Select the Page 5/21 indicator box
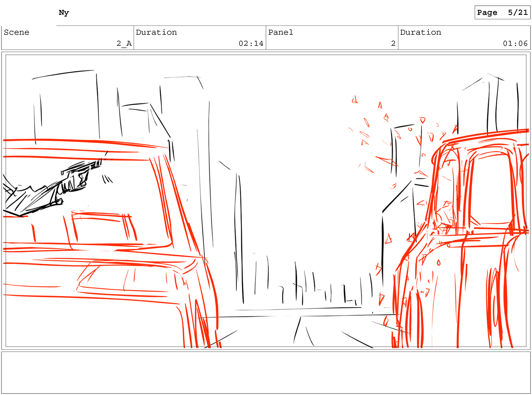The width and height of the screenshot is (532, 395). pos(502,13)
